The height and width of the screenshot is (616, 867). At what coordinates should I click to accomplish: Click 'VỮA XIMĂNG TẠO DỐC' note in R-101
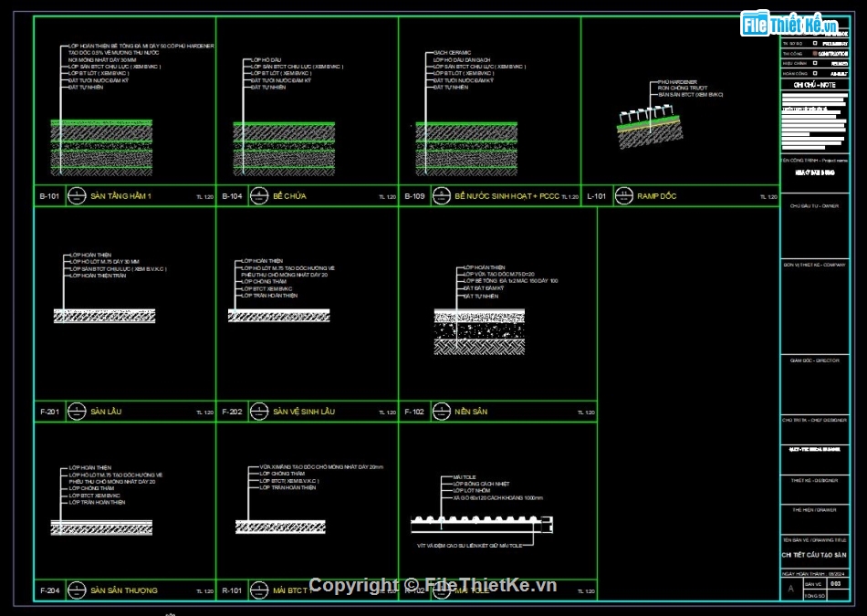(321, 466)
